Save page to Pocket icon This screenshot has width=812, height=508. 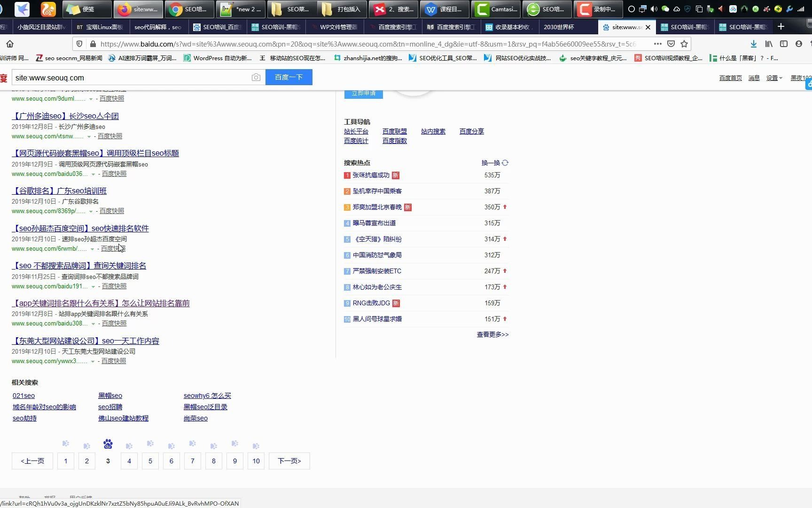pyautogui.click(x=671, y=44)
